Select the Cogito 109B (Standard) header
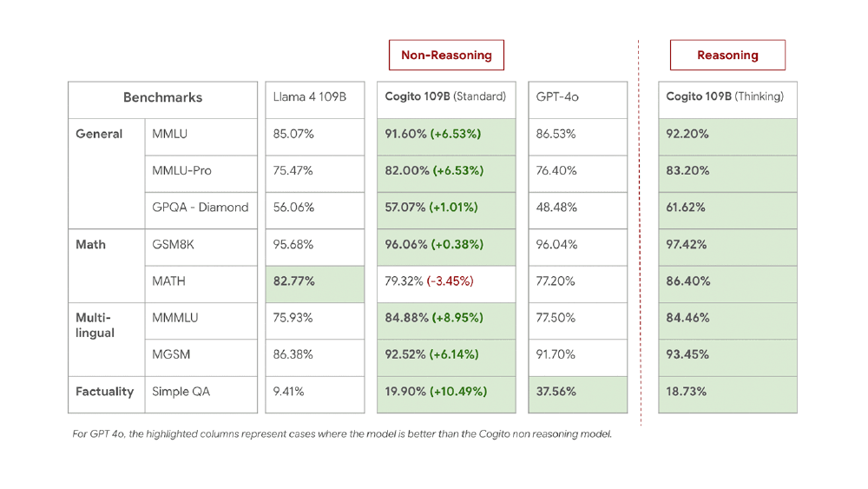 tap(446, 97)
